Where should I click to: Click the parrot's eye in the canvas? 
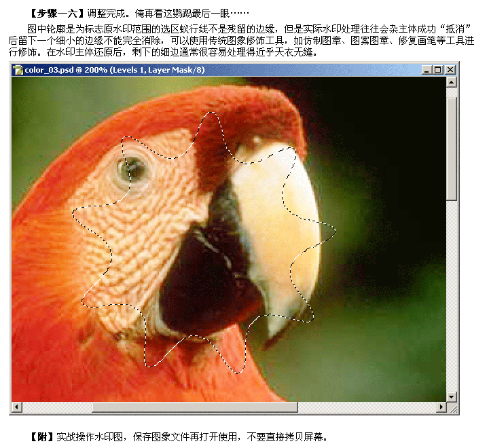(132, 168)
